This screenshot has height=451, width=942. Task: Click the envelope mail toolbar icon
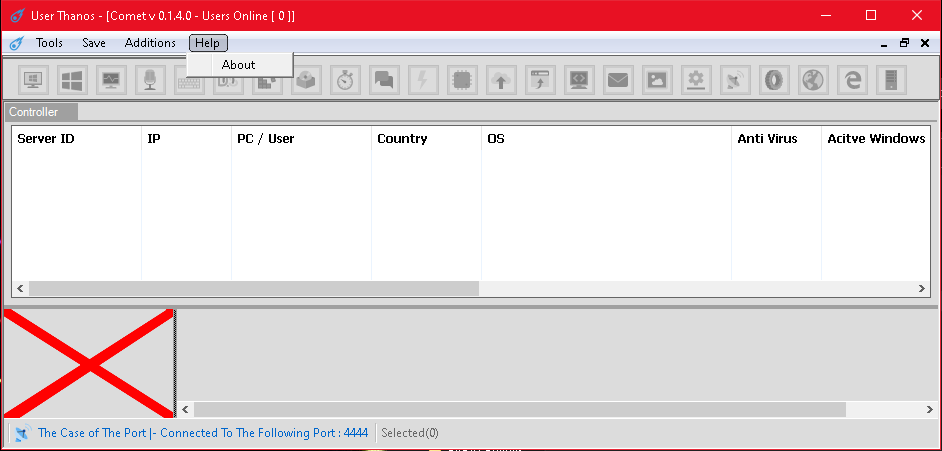(618, 80)
